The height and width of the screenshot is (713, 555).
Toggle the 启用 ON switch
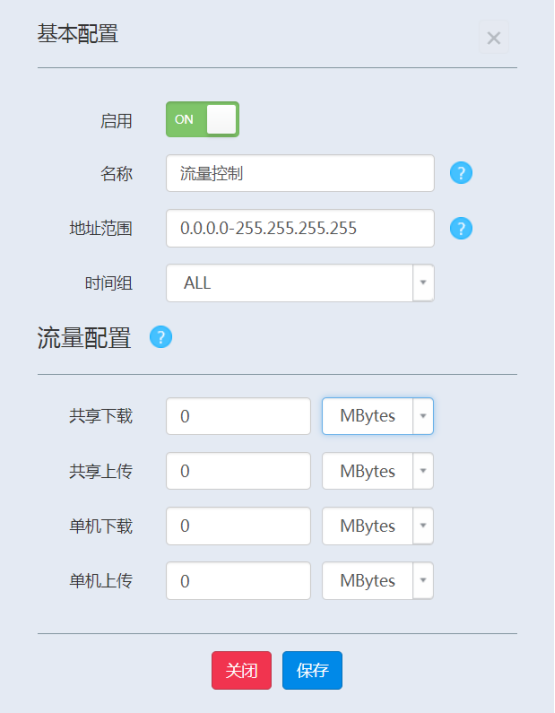[x=203, y=120]
